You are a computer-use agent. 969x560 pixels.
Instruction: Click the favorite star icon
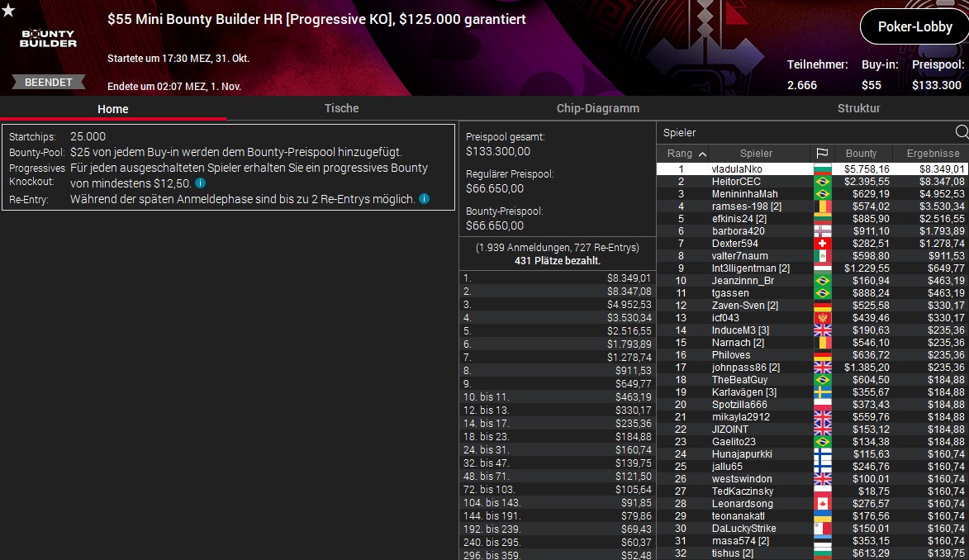[x=8, y=10]
